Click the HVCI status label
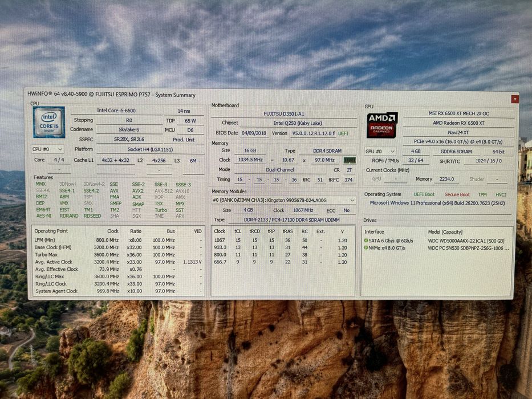This screenshot has width=532, height=399. 501,194
